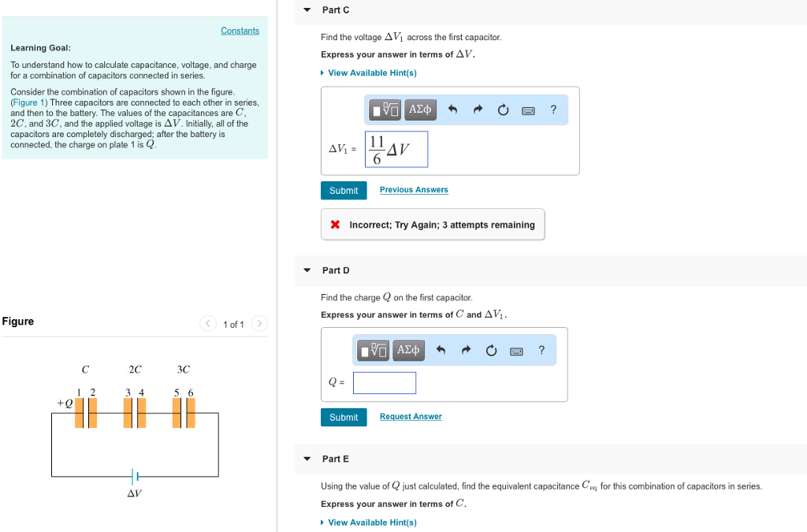Collapse the Part D section

[307, 270]
